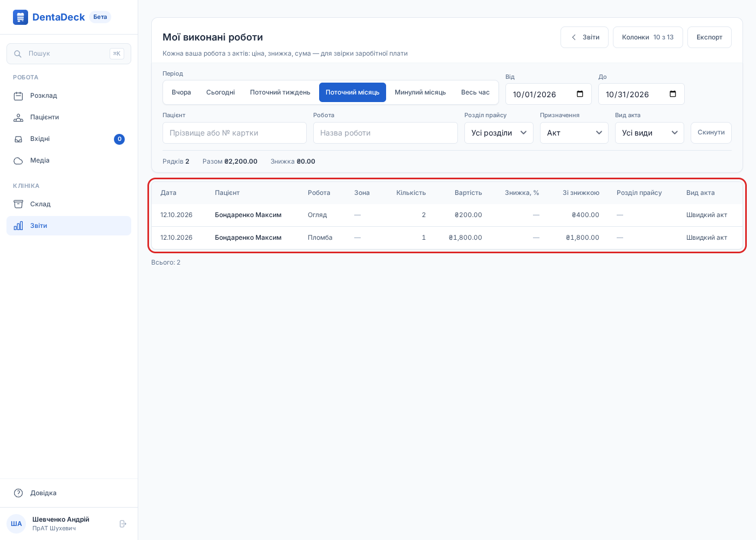Open the Призначення dropdown showing Акт
Viewport: 756px width, 540px height.
pyautogui.click(x=574, y=133)
